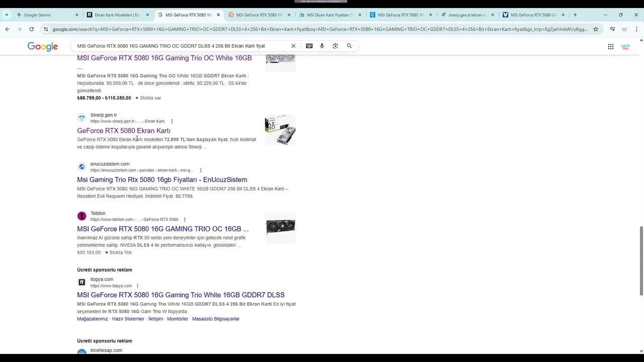This screenshot has width=644, height=362.
Task: Click the Google logo
Action: click(43, 46)
